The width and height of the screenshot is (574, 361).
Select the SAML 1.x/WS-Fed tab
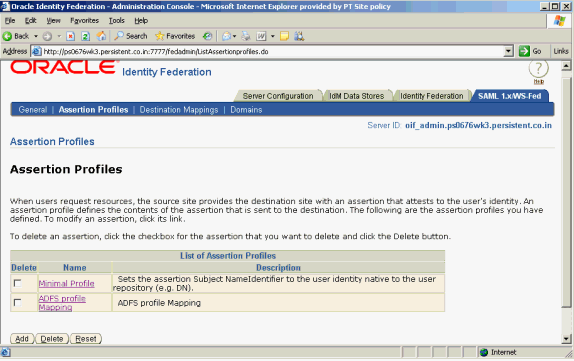[x=510, y=96]
